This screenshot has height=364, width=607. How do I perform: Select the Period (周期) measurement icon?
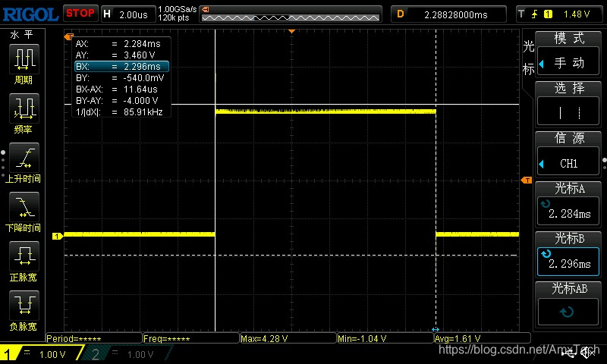coord(24,59)
